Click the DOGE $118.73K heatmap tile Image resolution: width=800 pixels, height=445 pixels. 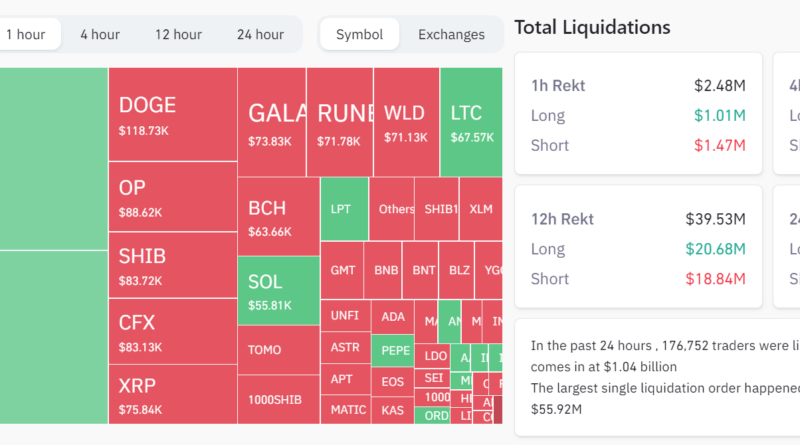click(x=172, y=114)
